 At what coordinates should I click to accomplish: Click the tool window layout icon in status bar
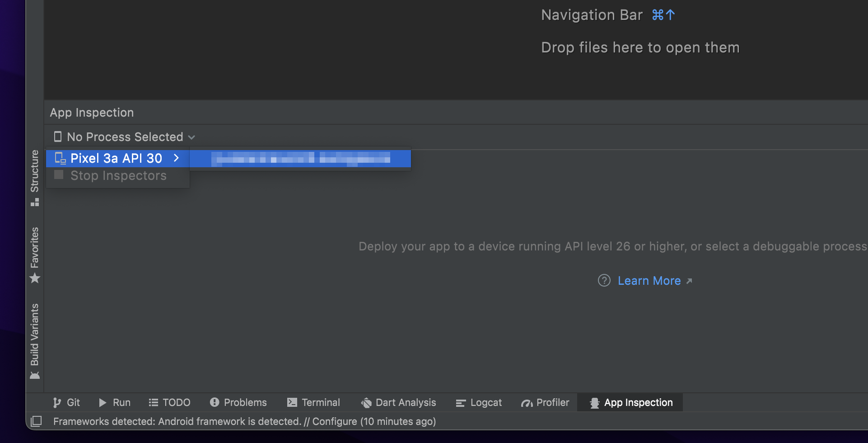(36, 421)
